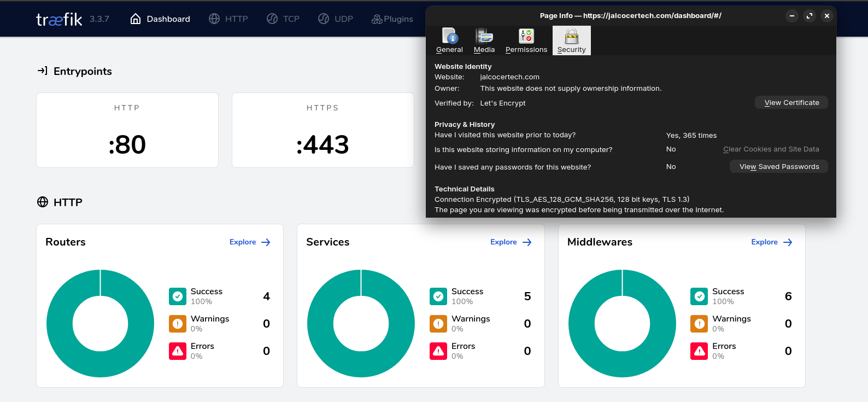The width and height of the screenshot is (868, 402).
Task: Switch to Media tab in Page Info
Action: [x=484, y=40]
